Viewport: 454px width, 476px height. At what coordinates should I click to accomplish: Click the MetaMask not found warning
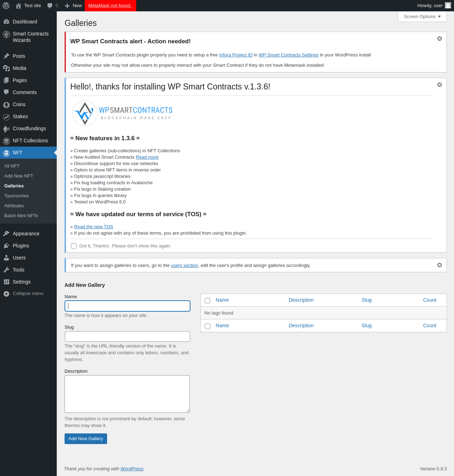(110, 6)
